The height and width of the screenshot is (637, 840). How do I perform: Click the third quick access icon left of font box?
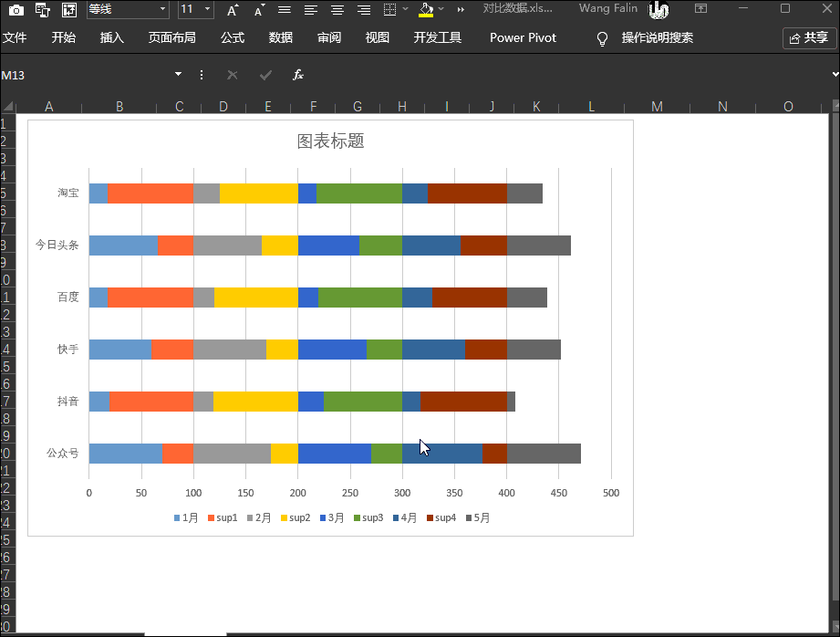[69, 10]
